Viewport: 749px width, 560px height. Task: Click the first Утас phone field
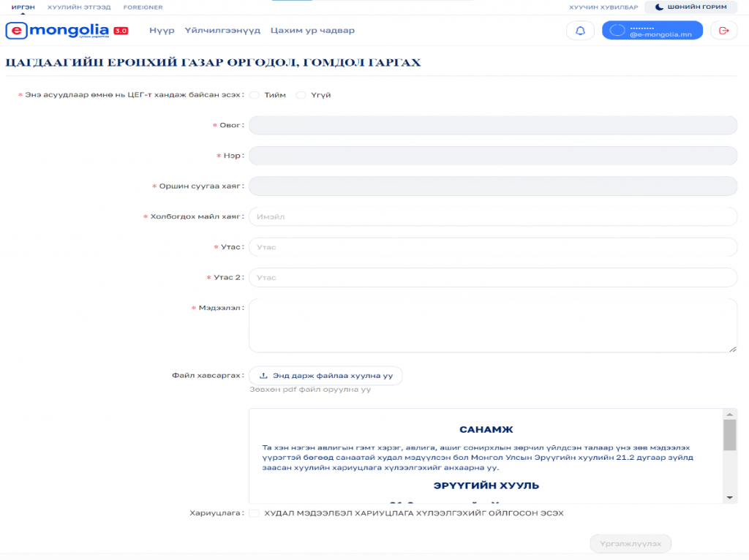pos(492,248)
